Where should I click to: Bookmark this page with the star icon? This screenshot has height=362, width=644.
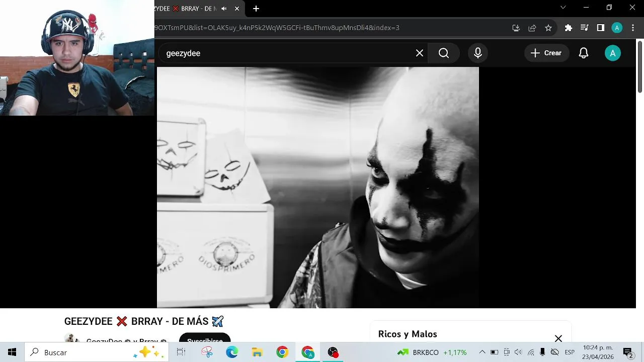coord(548,28)
